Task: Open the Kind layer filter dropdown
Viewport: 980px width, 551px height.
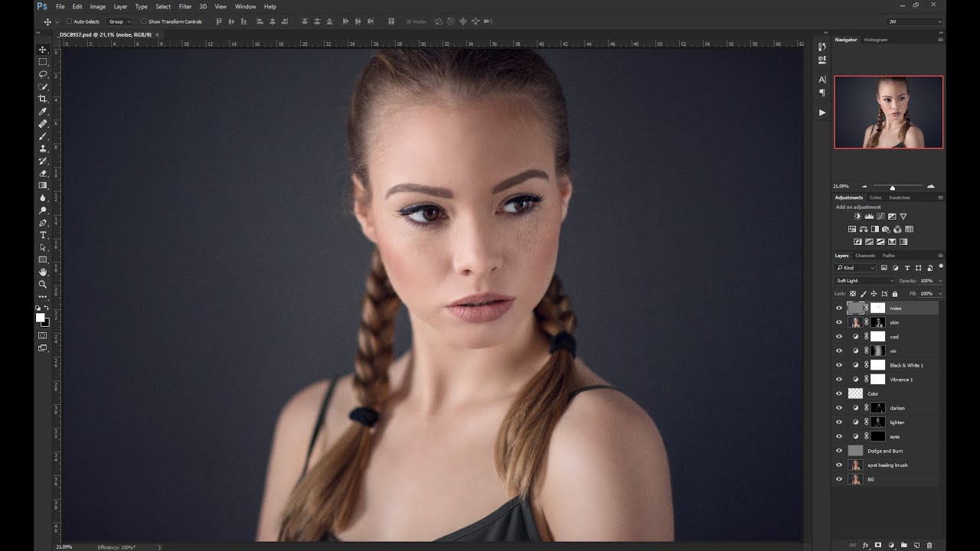Action: [x=855, y=268]
